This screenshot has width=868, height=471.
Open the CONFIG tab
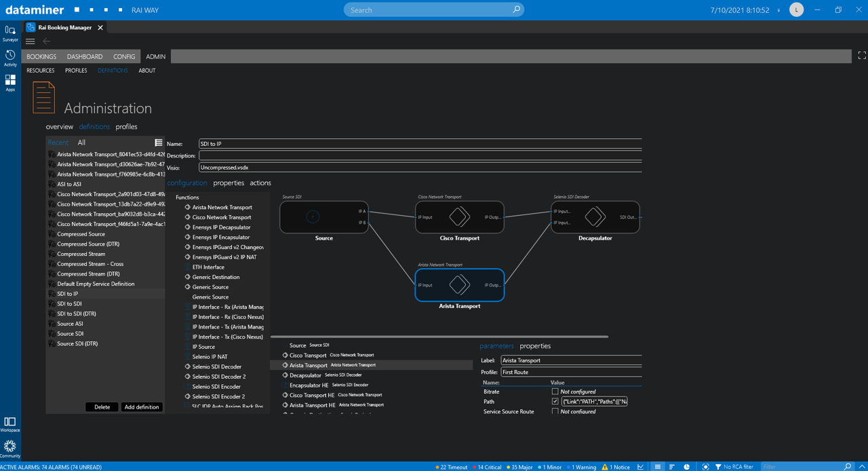pyautogui.click(x=124, y=56)
